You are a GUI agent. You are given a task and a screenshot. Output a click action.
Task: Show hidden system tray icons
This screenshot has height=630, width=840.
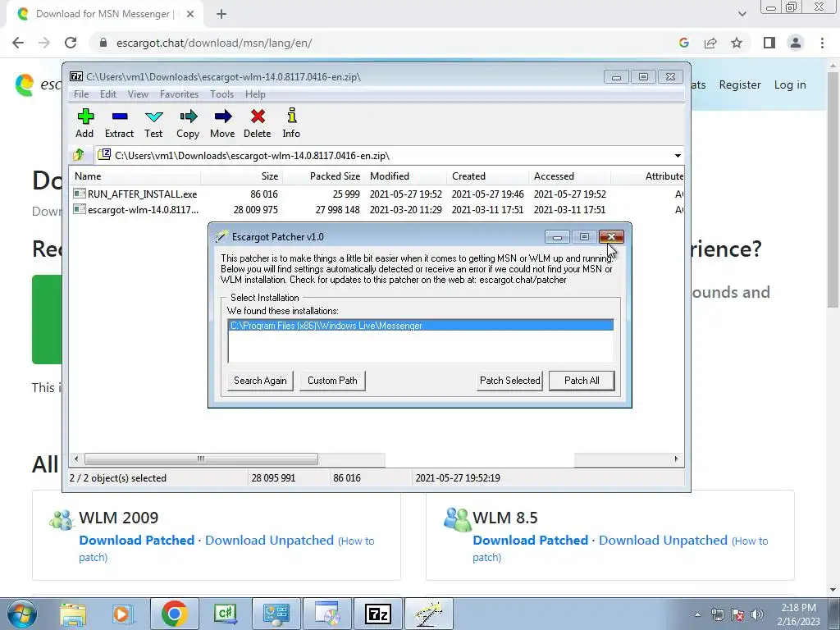[697, 614]
